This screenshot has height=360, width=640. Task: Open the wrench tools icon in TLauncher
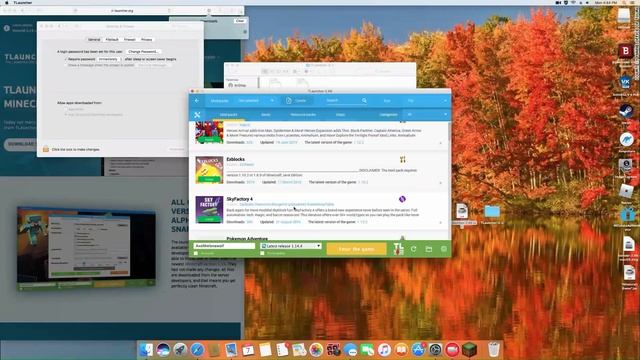[x=197, y=115]
